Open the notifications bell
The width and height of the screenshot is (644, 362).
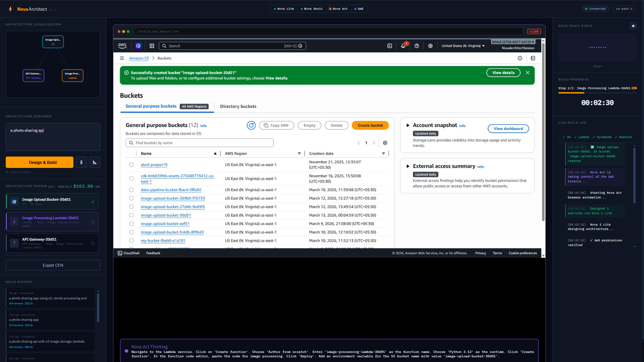[403, 46]
